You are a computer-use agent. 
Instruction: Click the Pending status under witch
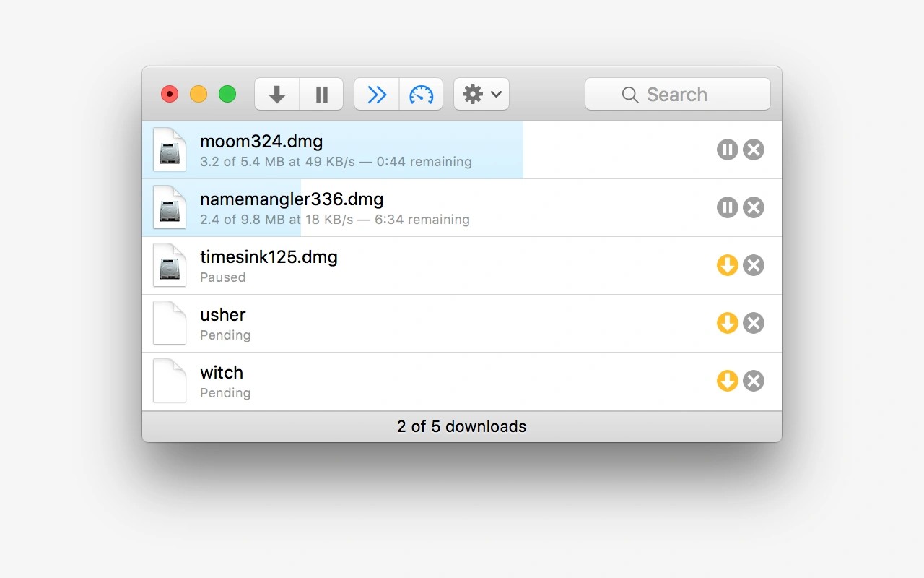tap(225, 393)
